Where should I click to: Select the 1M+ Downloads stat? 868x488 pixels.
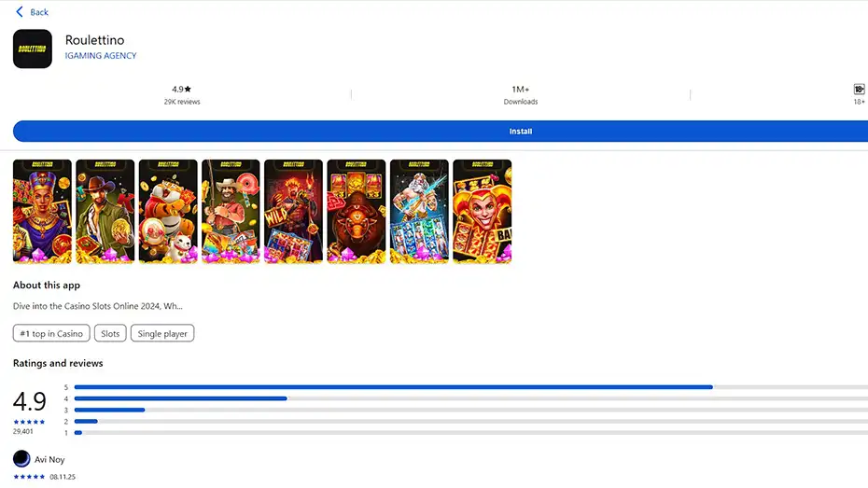pos(521,95)
